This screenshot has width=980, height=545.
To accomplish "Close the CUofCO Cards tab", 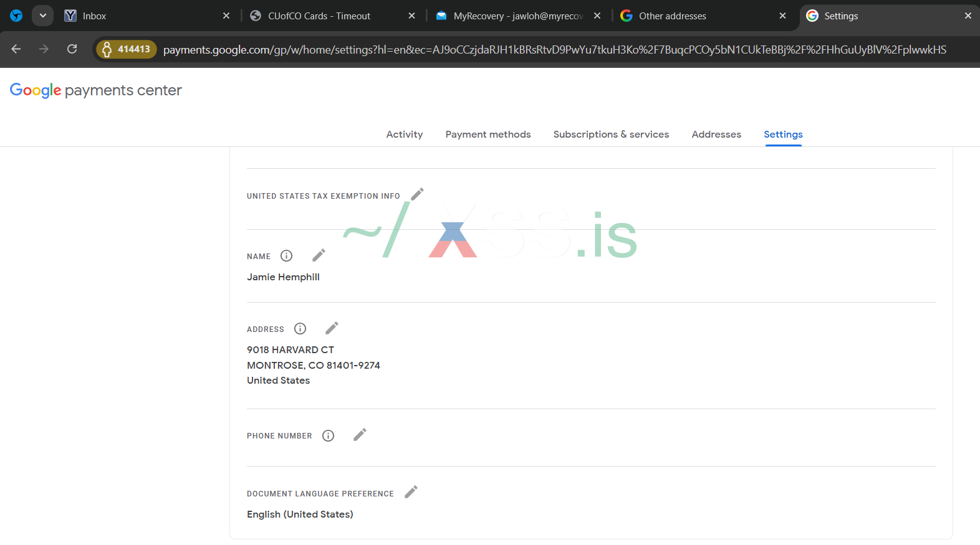I will coord(411,16).
